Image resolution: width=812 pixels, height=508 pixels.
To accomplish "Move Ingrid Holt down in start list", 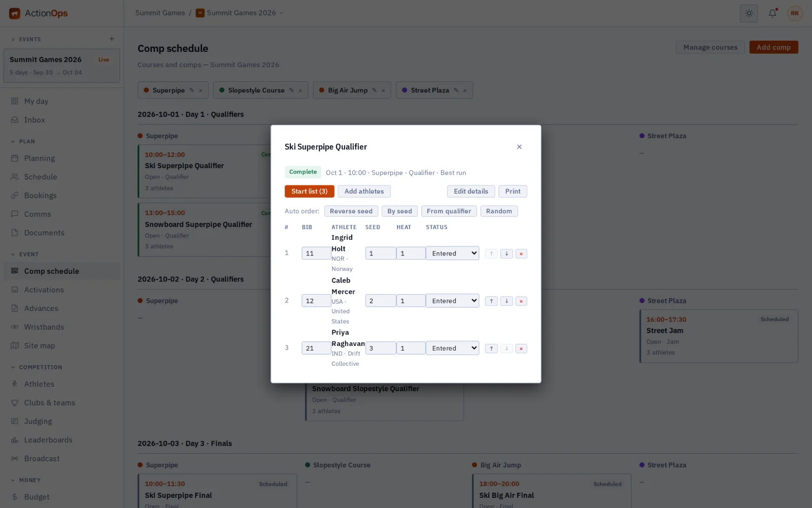I will [x=506, y=253].
